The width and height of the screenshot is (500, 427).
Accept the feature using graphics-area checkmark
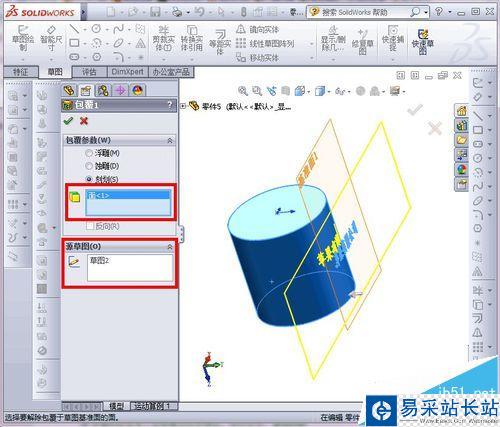coord(415,110)
